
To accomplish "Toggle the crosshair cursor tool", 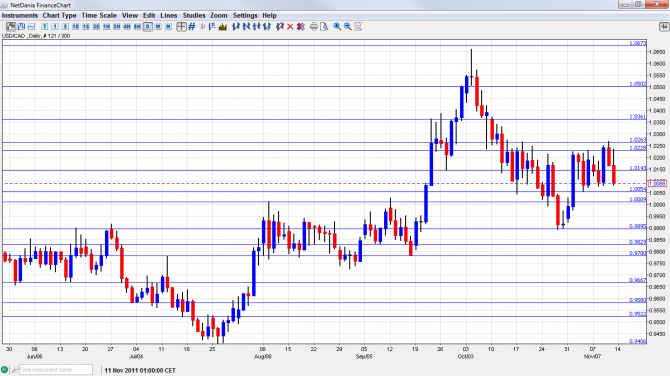I will (181, 26).
